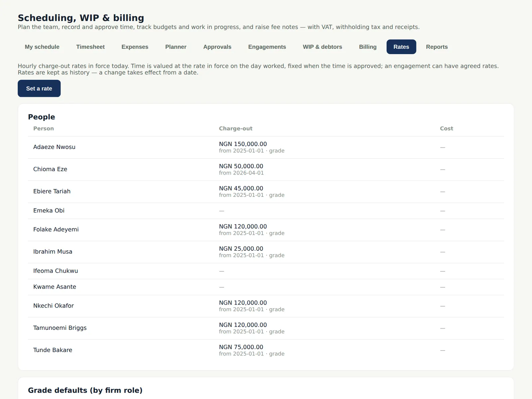
Task: Select Ibrahim Musa in the People list
Action: (x=53, y=252)
